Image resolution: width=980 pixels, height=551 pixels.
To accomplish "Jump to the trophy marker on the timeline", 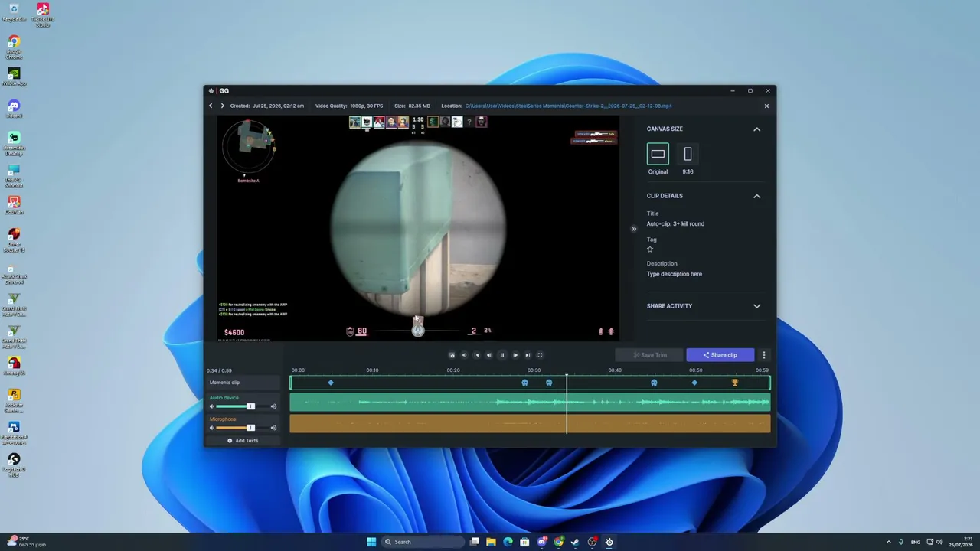I will [x=735, y=383].
